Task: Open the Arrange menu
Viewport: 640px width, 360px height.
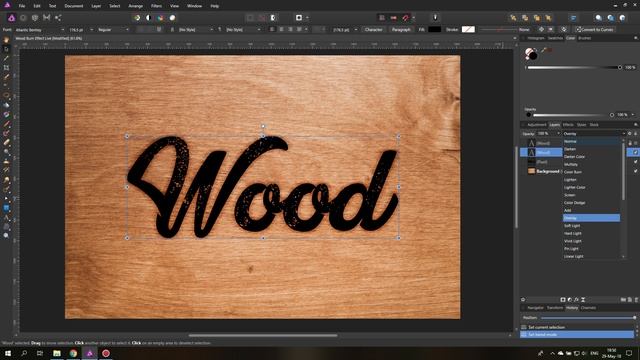Action: (136, 6)
